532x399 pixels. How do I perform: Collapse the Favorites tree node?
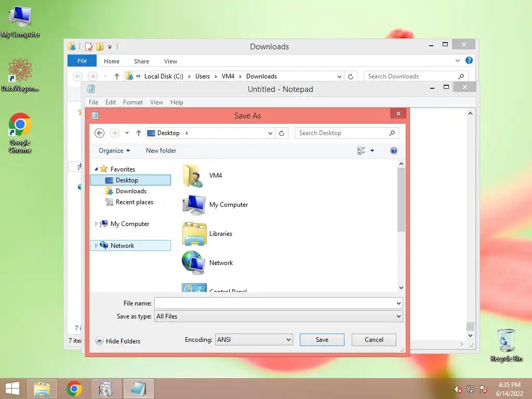pyautogui.click(x=96, y=169)
